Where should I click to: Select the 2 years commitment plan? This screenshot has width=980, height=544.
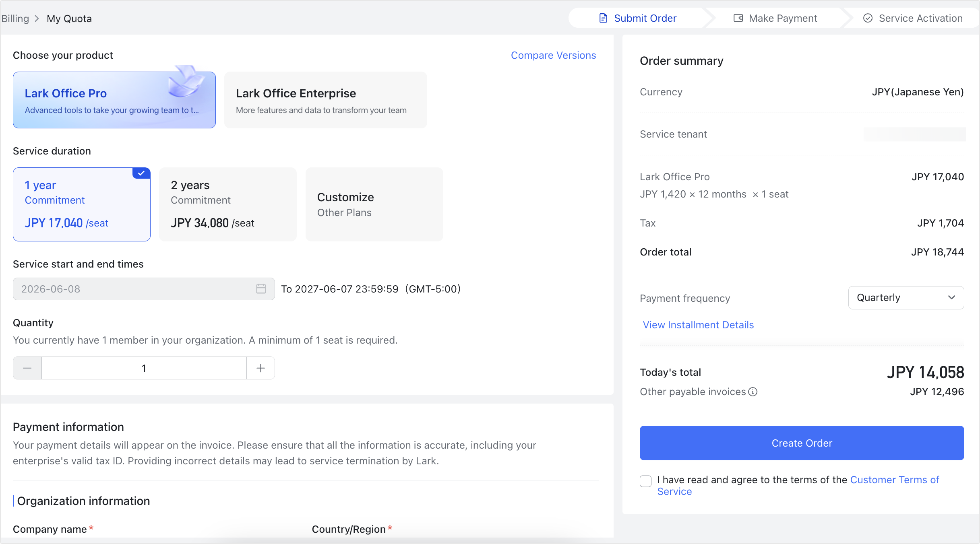tap(227, 204)
